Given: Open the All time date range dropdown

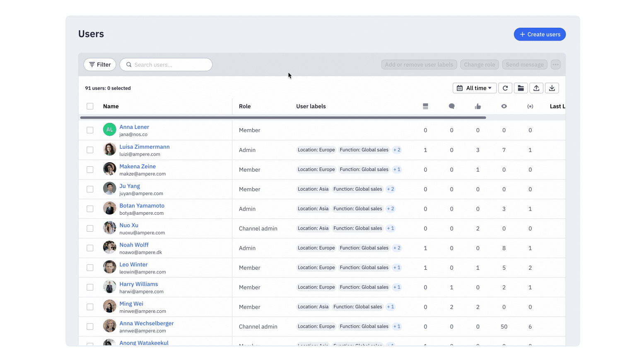Looking at the screenshot, I should [x=474, y=88].
